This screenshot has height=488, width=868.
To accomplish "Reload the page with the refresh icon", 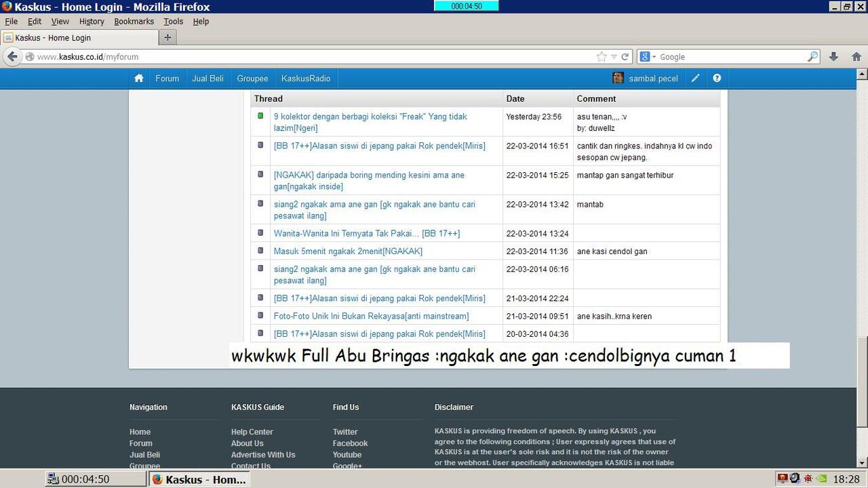I will [x=625, y=57].
